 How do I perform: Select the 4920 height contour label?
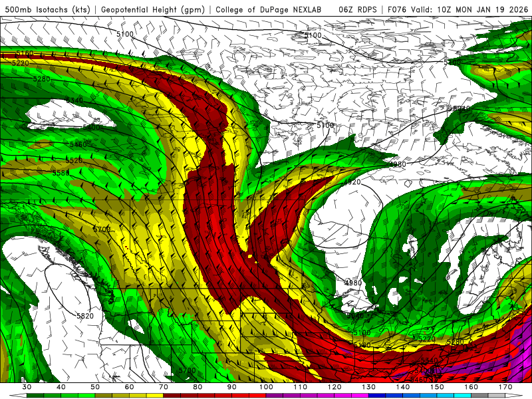tap(352, 182)
